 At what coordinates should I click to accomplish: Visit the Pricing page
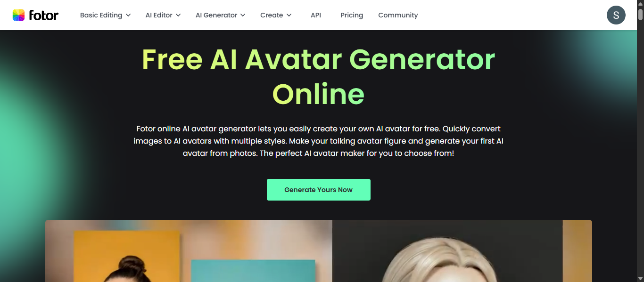coord(352,15)
